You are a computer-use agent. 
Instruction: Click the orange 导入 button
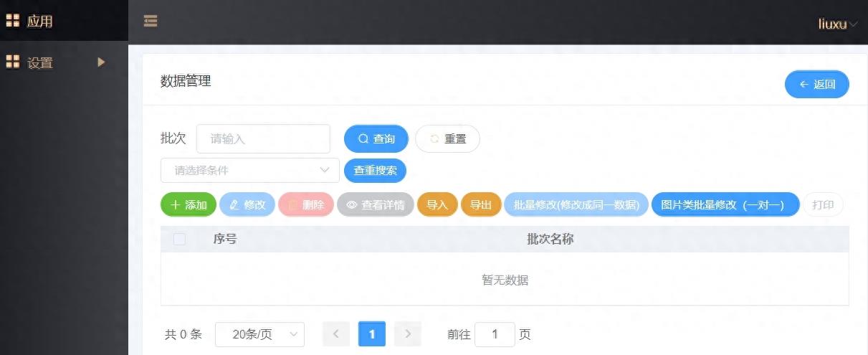click(x=437, y=204)
